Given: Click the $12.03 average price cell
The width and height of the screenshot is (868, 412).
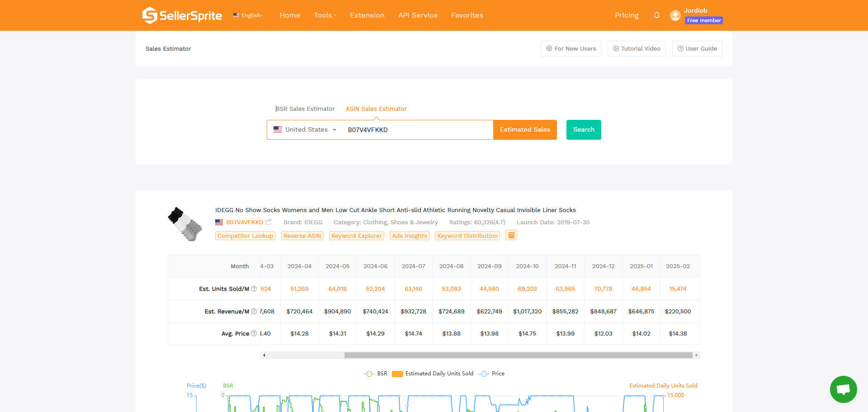Looking at the screenshot, I should pos(603,334).
